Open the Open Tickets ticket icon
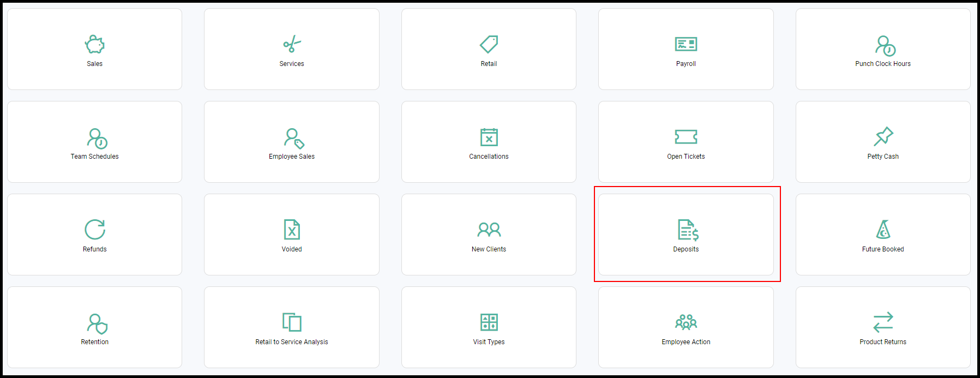The width and height of the screenshot is (980, 378). click(x=686, y=136)
